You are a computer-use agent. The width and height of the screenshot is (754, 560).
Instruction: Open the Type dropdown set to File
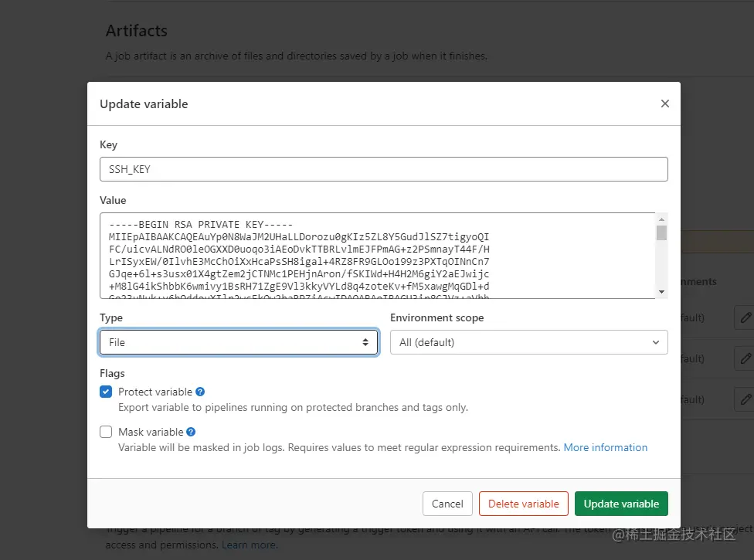pos(238,342)
